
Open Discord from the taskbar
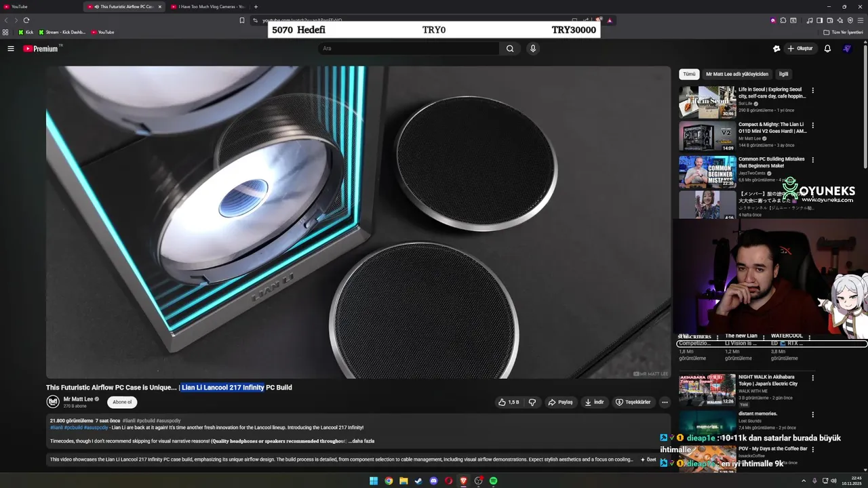click(434, 481)
